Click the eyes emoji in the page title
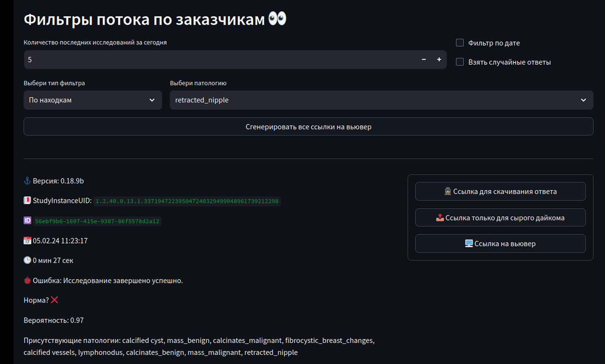Viewport: 605px width, 364px height. pos(277,19)
